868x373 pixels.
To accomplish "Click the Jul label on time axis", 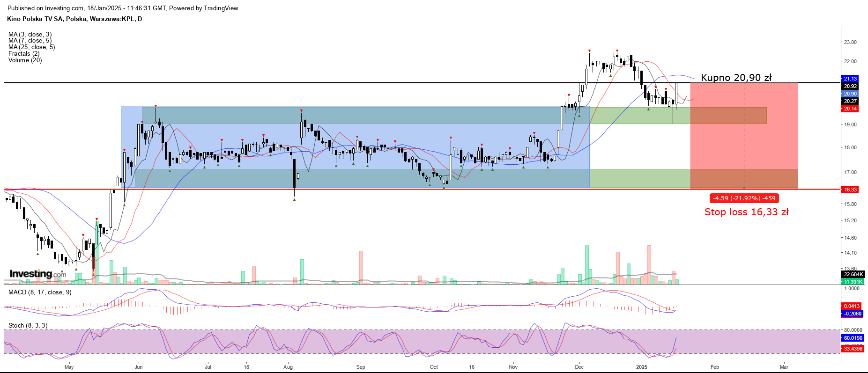I will [208, 367].
